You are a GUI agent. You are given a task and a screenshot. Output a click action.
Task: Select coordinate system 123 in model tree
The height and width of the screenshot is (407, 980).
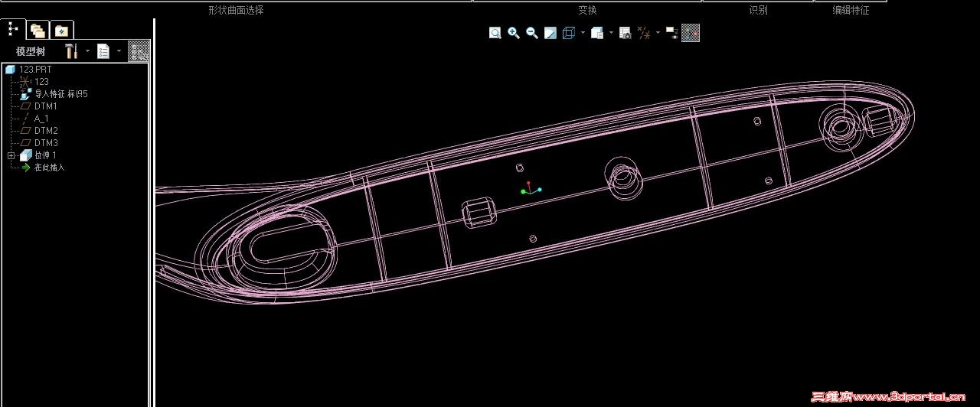pos(34,82)
